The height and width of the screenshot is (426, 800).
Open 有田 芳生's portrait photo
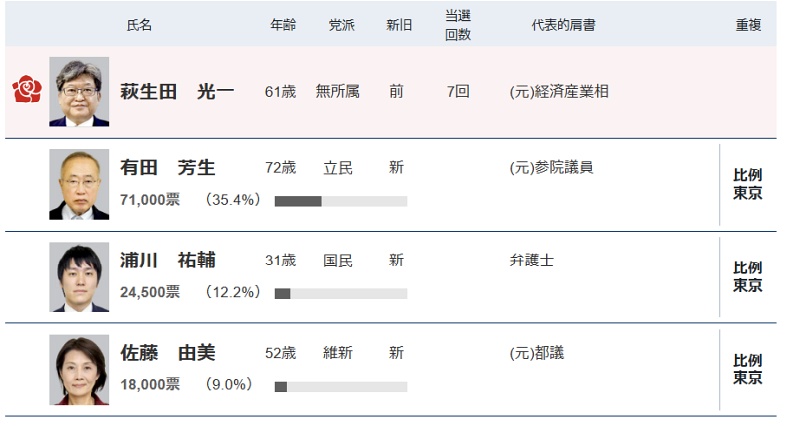point(79,184)
